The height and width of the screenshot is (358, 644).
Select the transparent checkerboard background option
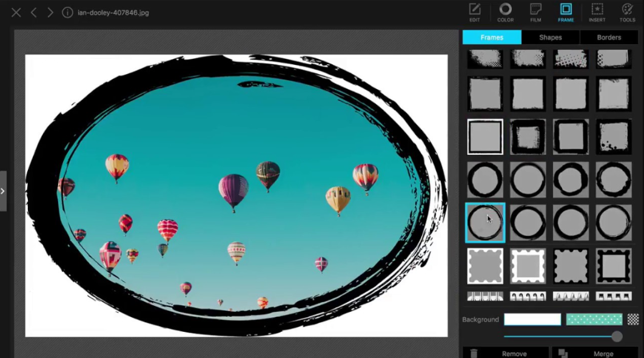tap(633, 319)
